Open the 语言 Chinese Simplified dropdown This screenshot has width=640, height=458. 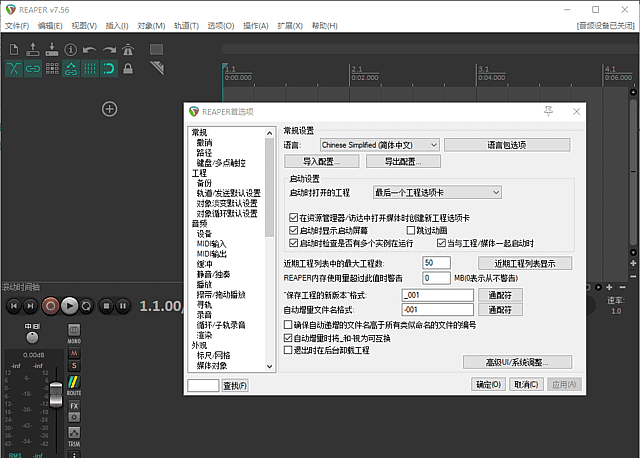[x=380, y=145]
